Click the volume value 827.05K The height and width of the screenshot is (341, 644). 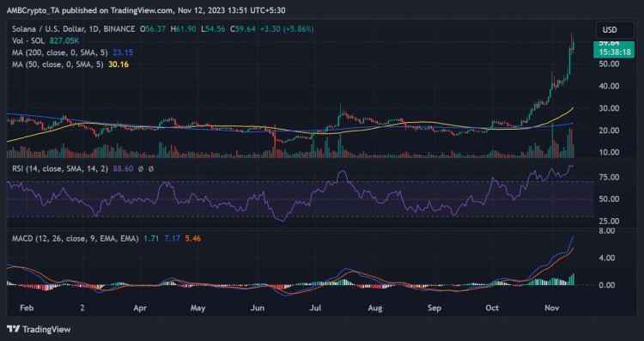(x=64, y=40)
